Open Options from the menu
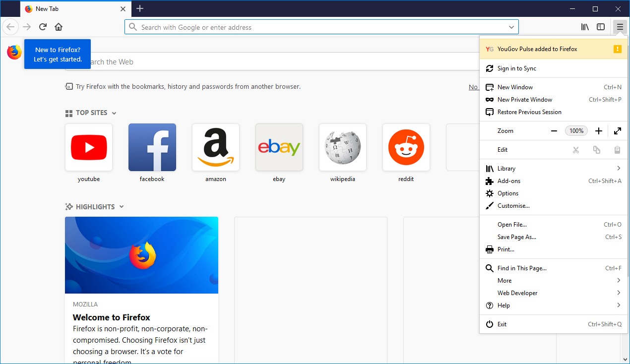630x364 pixels. tap(553, 193)
